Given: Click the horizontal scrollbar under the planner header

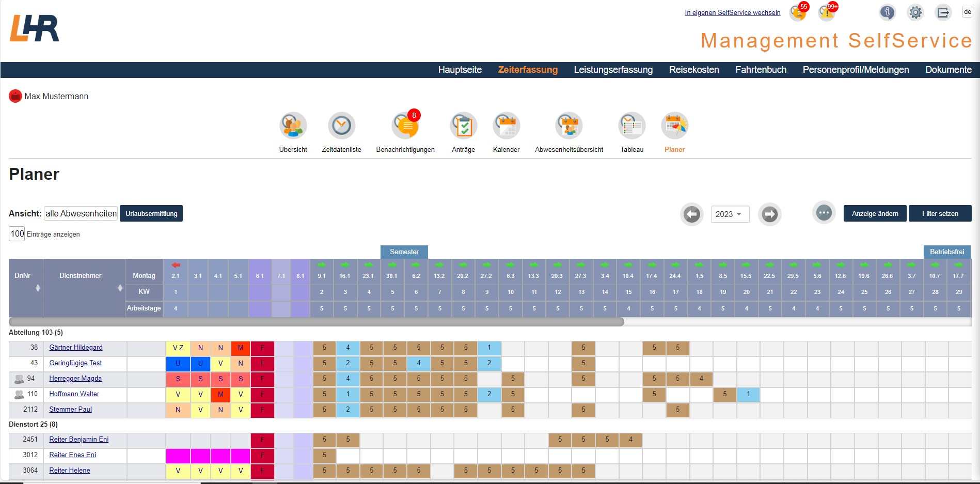Looking at the screenshot, I should [316, 322].
